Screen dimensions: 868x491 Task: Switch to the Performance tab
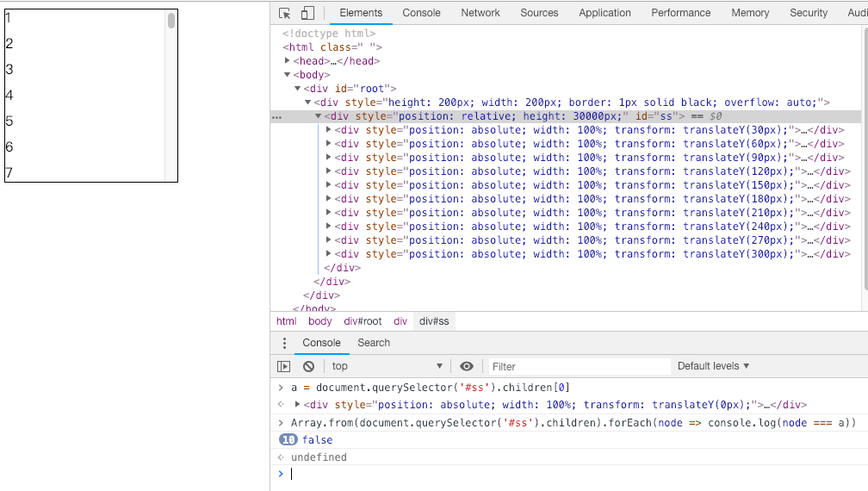point(681,13)
